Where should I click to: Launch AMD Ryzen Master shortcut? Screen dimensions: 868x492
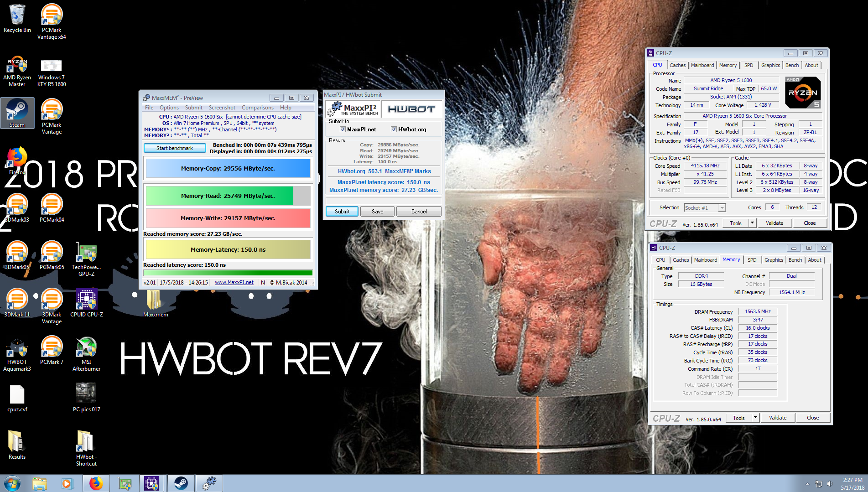coord(17,71)
